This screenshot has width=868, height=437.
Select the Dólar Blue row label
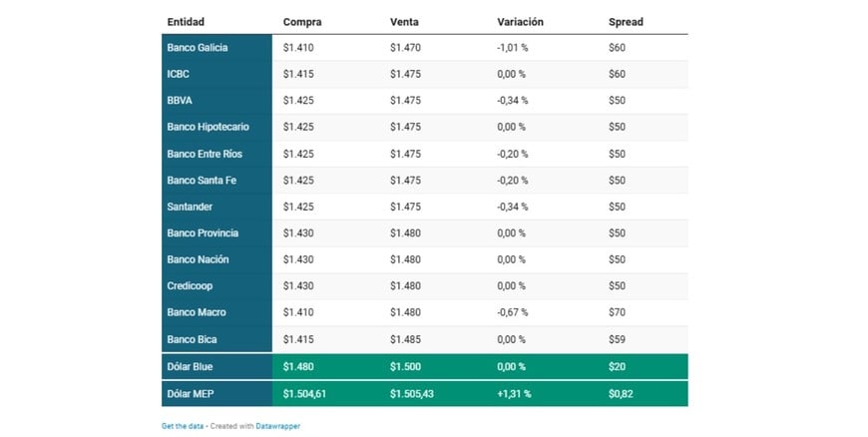coord(190,366)
